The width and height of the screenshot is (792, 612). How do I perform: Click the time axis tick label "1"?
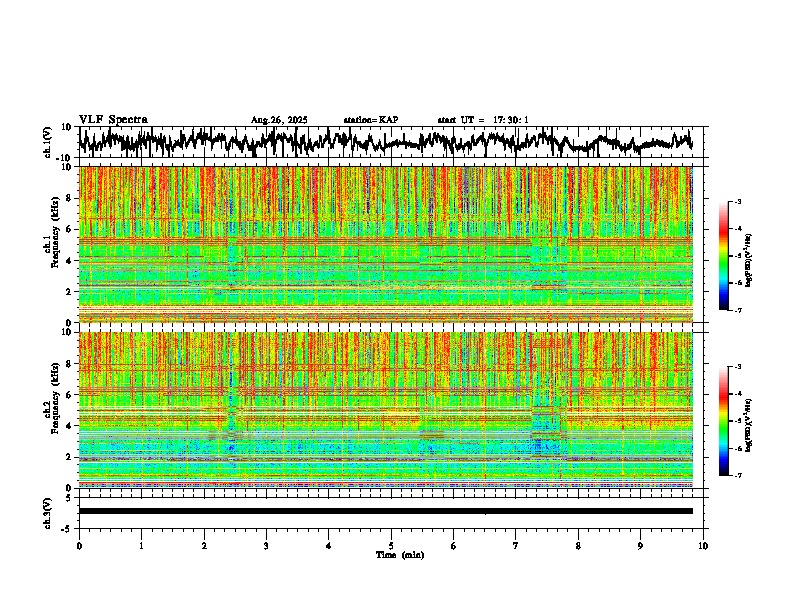[x=141, y=546]
